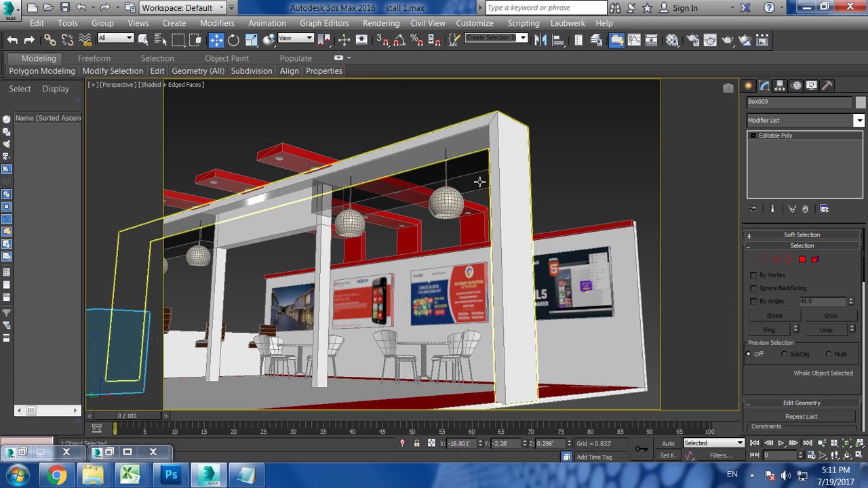Click the Box009 object color swatch
The width and height of the screenshot is (868, 488).
[x=861, y=102]
